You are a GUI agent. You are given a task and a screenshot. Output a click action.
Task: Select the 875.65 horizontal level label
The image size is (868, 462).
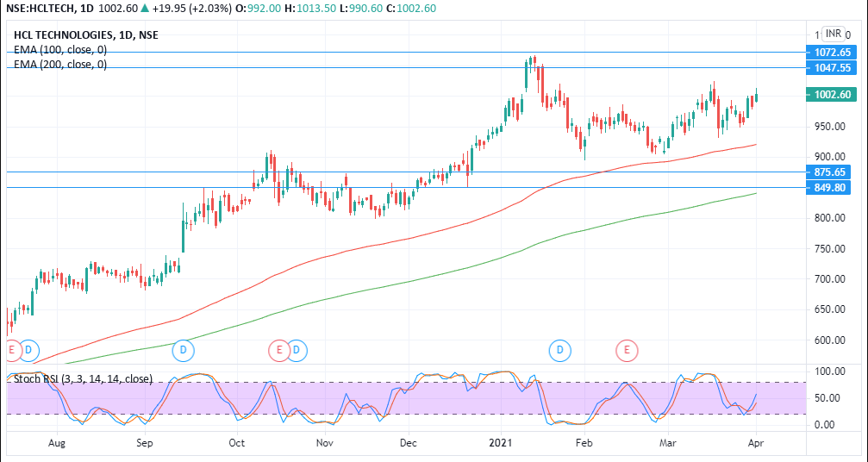click(x=832, y=172)
